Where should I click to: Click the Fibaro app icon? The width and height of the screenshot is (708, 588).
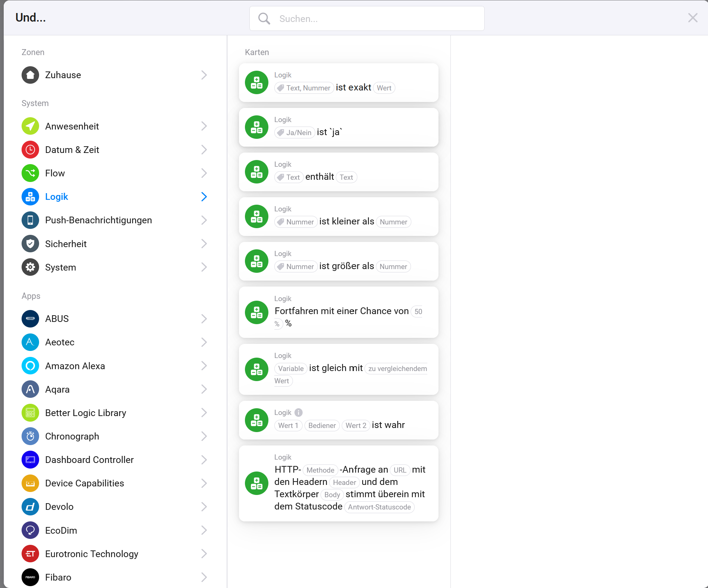pos(30,577)
